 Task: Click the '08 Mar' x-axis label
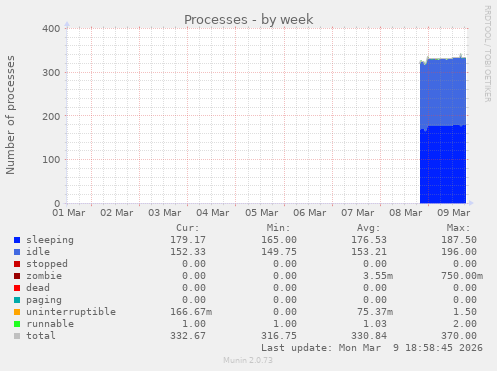coord(406,213)
